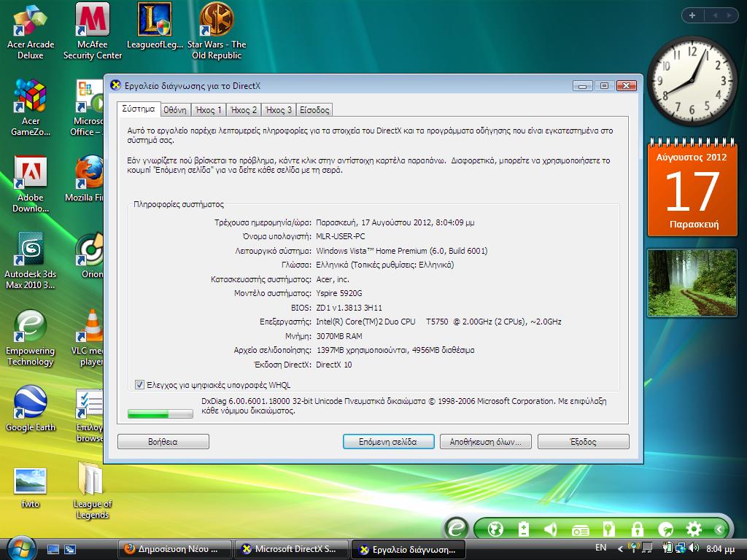Select the Σύστημα tab
The image size is (747, 560).
139,109
